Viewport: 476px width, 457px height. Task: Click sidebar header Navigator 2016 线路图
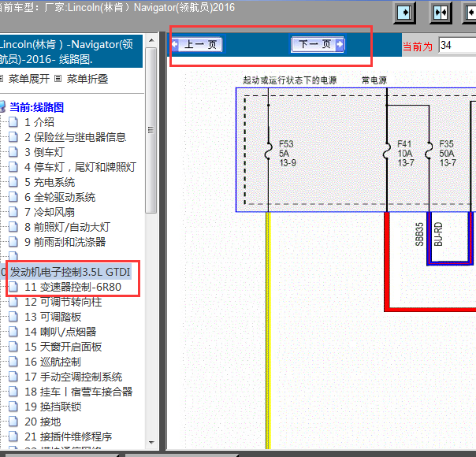[71, 51]
